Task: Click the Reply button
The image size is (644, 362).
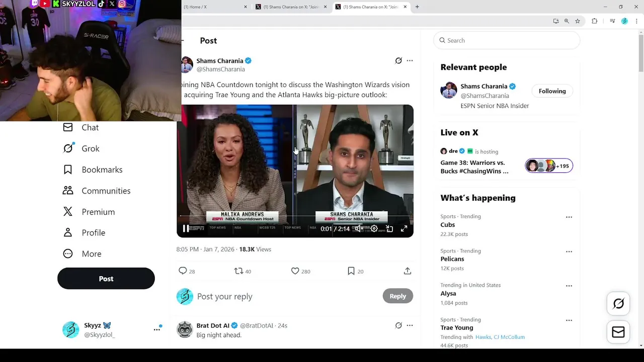Action: pyautogui.click(x=397, y=296)
